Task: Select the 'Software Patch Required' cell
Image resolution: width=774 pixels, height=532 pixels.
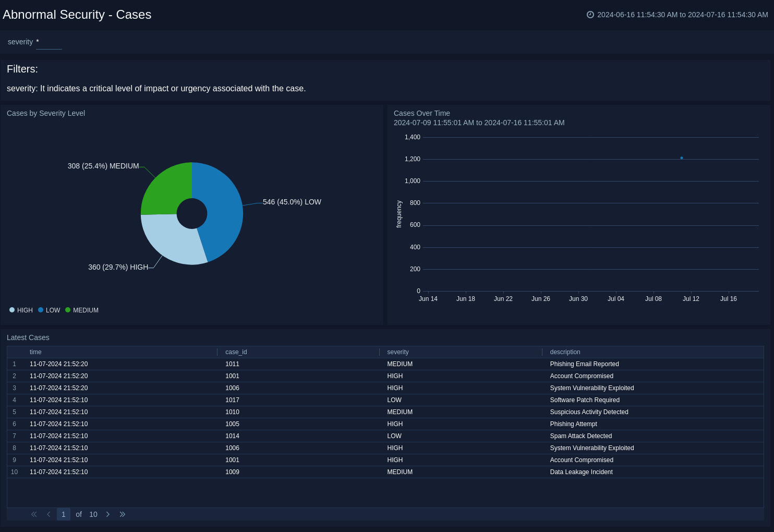Action: 585,400
